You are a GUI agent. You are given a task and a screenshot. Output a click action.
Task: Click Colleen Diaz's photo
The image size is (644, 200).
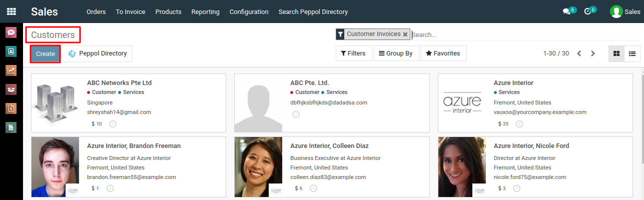click(x=258, y=166)
